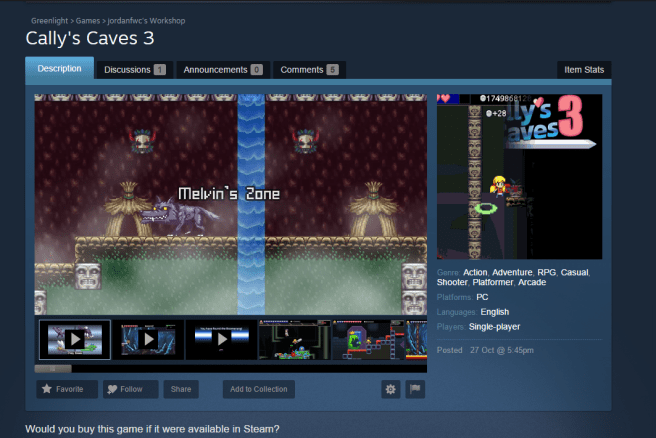Click the Cally's Caves 3 cover image
Screen dimensions: 656x438
[519, 176]
